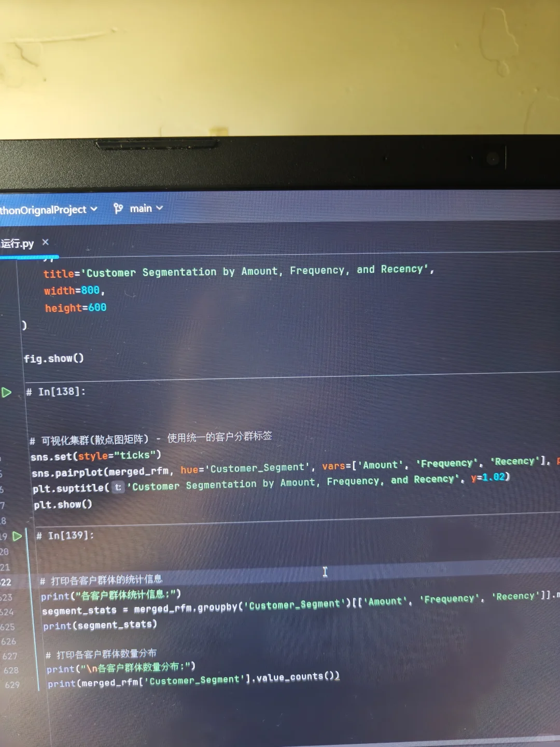Screen dimensions: 560x747
Task: Click the height=600 line
Action: (76, 308)
